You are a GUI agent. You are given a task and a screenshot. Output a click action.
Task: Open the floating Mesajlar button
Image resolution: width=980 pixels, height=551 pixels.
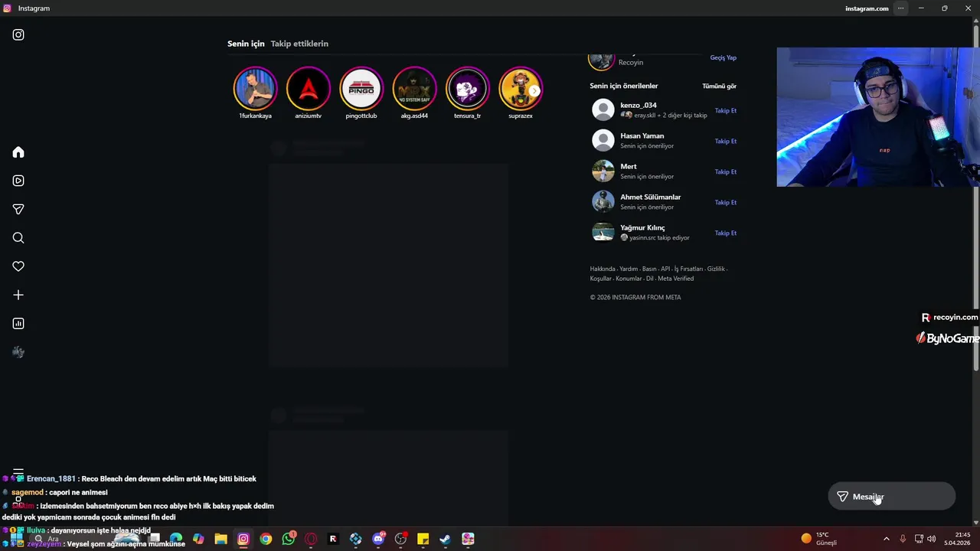[x=892, y=497]
